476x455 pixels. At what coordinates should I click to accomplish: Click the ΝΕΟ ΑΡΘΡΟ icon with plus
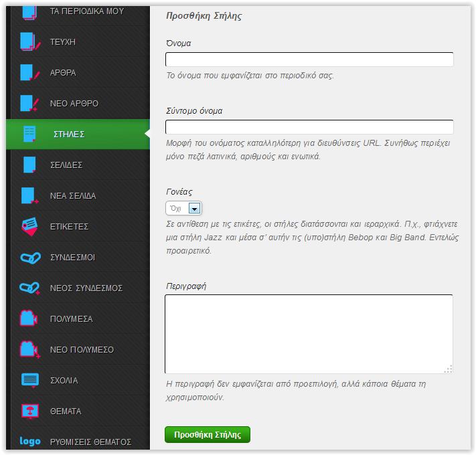[29, 103]
